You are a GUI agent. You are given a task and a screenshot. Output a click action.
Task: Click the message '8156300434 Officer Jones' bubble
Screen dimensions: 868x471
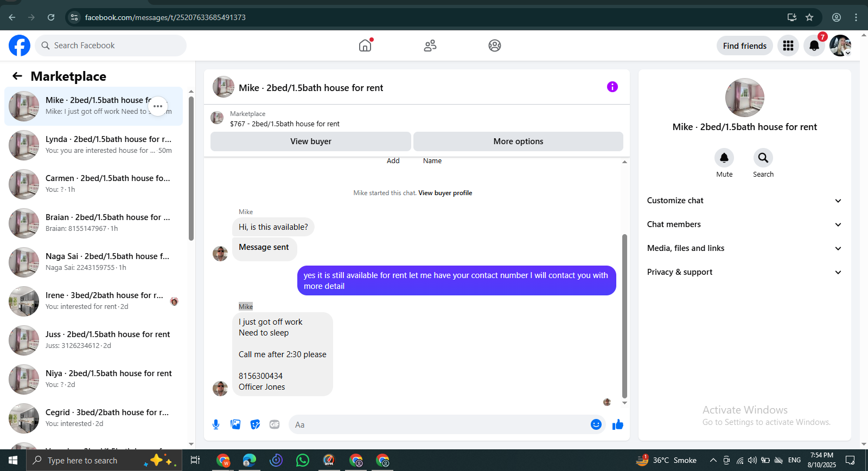click(283, 354)
